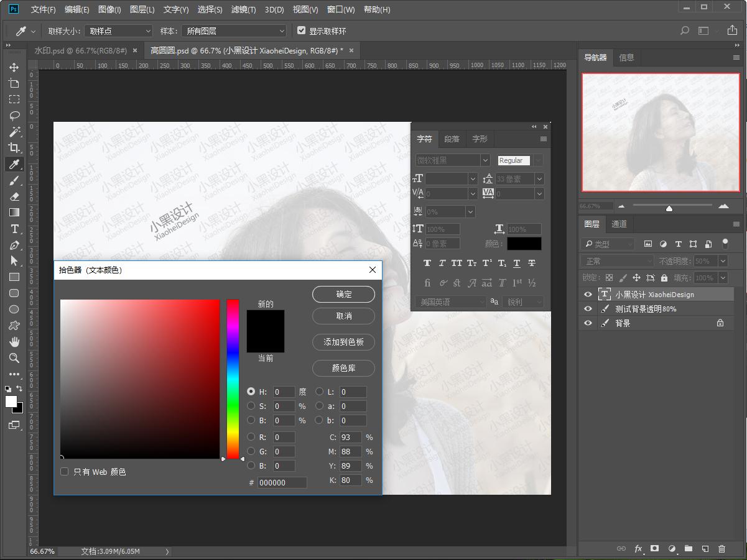The image size is (747, 560).
Task: Click the 添加到色板 button
Action: pyautogui.click(x=343, y=342)
